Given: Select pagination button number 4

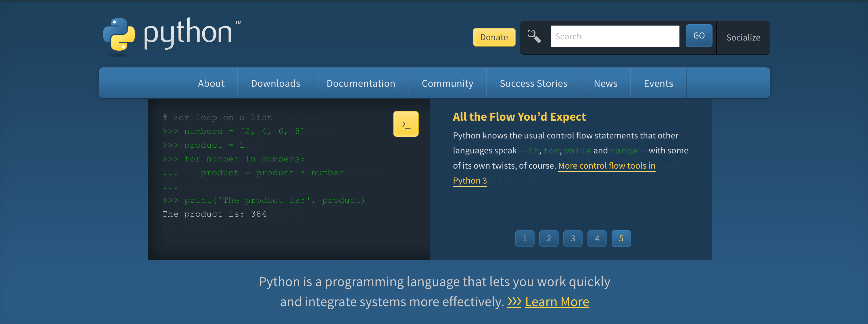Looking at the screenshot, I should coord(597,238).
